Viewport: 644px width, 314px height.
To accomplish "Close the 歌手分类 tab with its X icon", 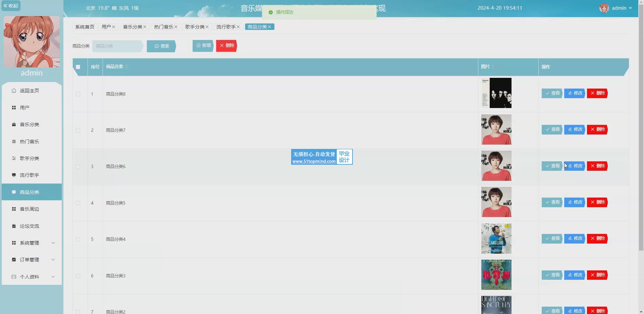I will pos(207,27).
